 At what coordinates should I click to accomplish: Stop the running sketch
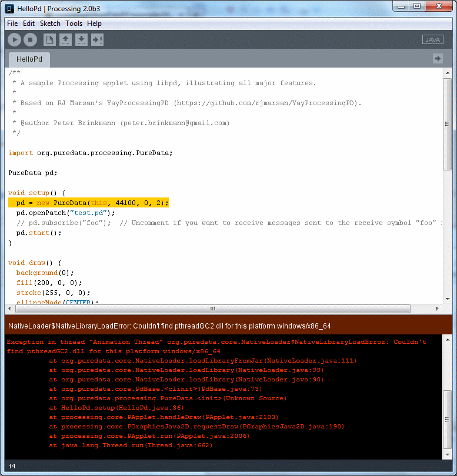30,40
